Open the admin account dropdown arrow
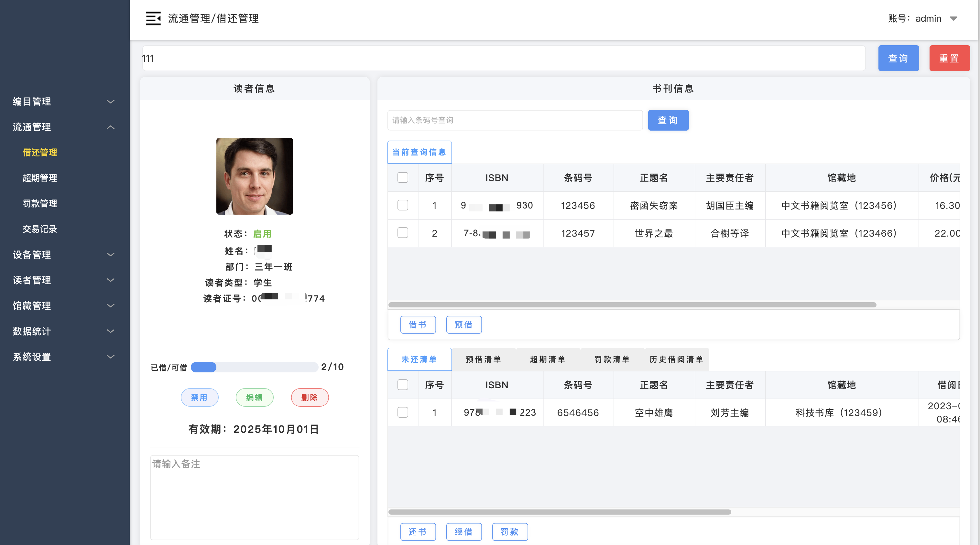Image resolution: width=980 pixels, height=545 pixels. coord(953,19)
